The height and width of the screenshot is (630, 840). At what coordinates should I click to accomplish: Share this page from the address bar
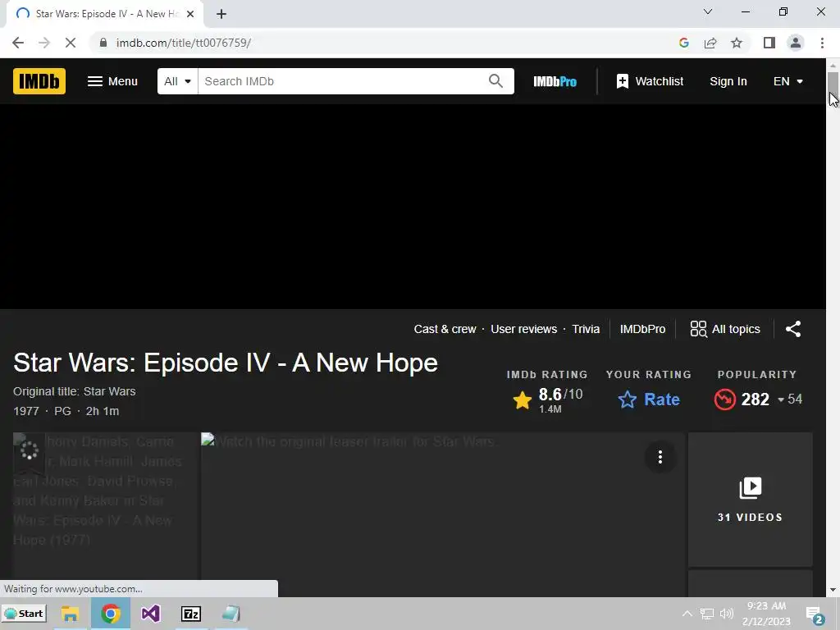pyautogui.click(x=710, y=43)
